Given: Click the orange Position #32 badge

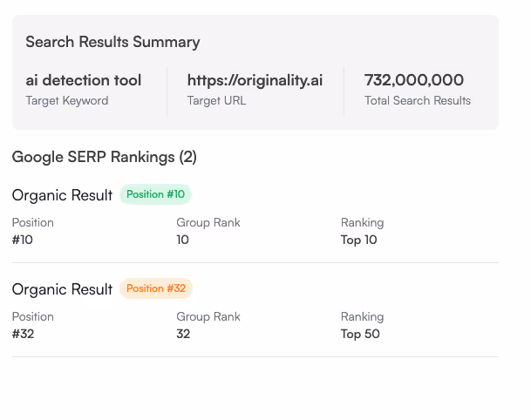Looking at the screenshot, I should click(x=155, y=288).
